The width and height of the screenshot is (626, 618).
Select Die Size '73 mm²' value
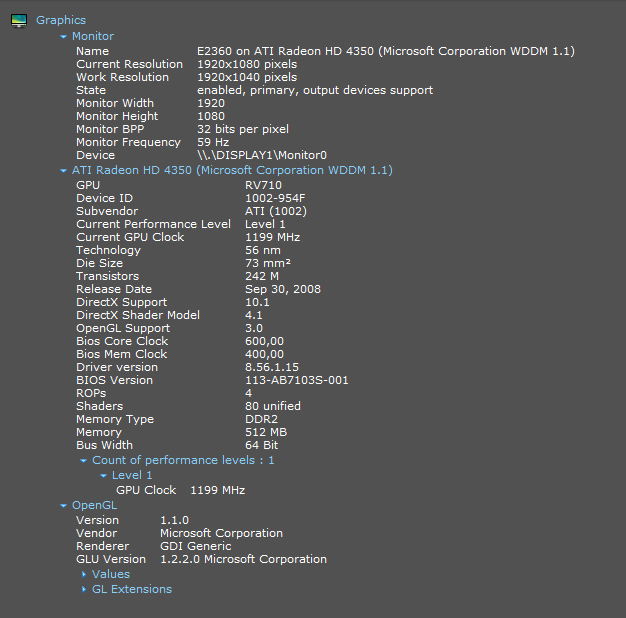268,263
